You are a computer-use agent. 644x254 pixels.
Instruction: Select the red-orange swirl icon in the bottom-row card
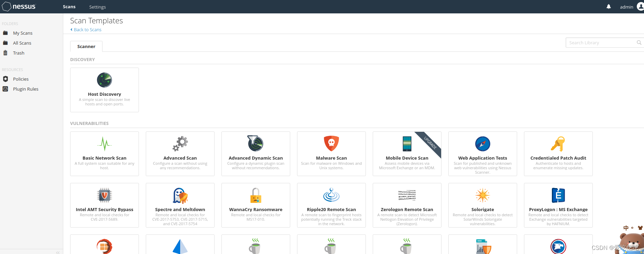[105, 246]
